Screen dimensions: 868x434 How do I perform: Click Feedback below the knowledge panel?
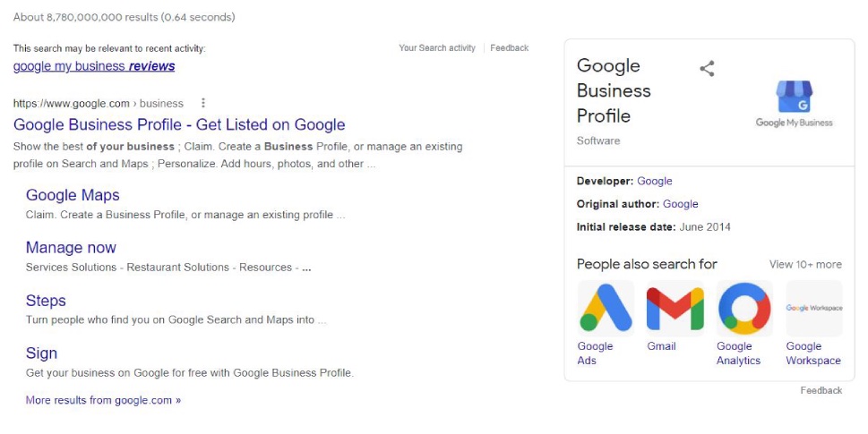(821, 390)
